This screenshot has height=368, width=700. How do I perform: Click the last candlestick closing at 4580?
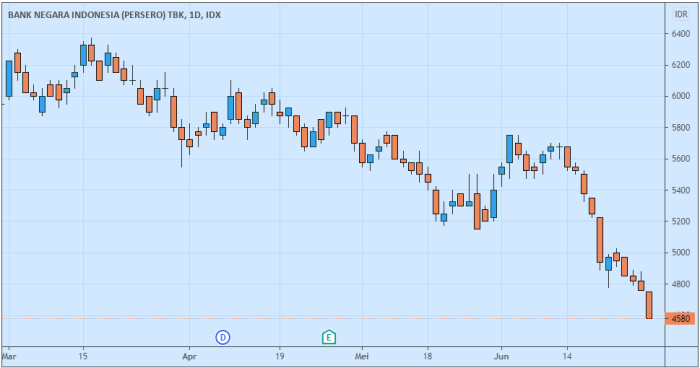click(x=649, y=305)
